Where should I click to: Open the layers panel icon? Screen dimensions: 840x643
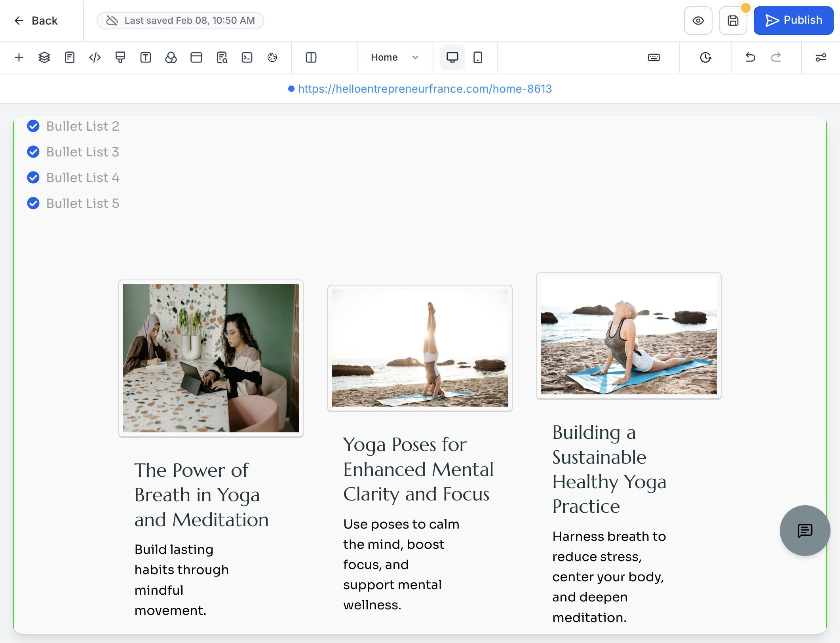pyautogui.click(x=44, y=57)
